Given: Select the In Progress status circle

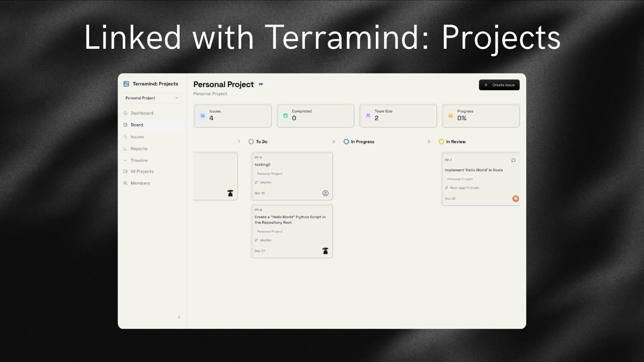Looking at the screenshot, I should [x=346, y=141].
